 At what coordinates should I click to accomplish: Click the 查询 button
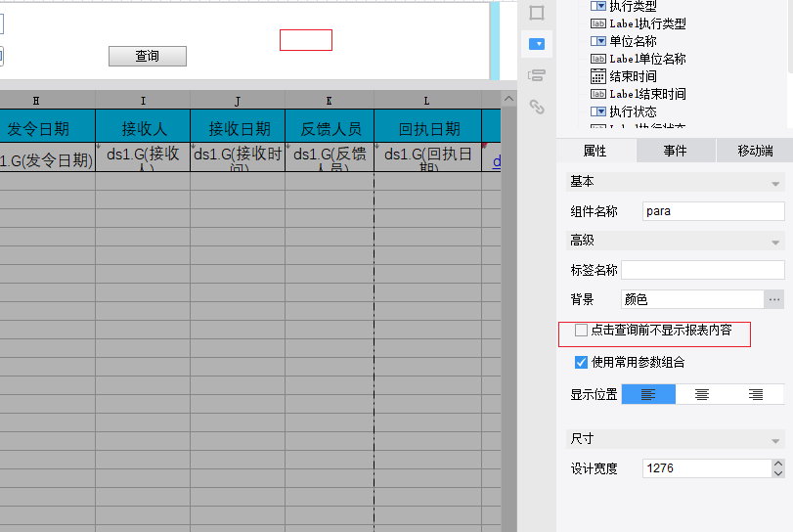coord(148,56)
